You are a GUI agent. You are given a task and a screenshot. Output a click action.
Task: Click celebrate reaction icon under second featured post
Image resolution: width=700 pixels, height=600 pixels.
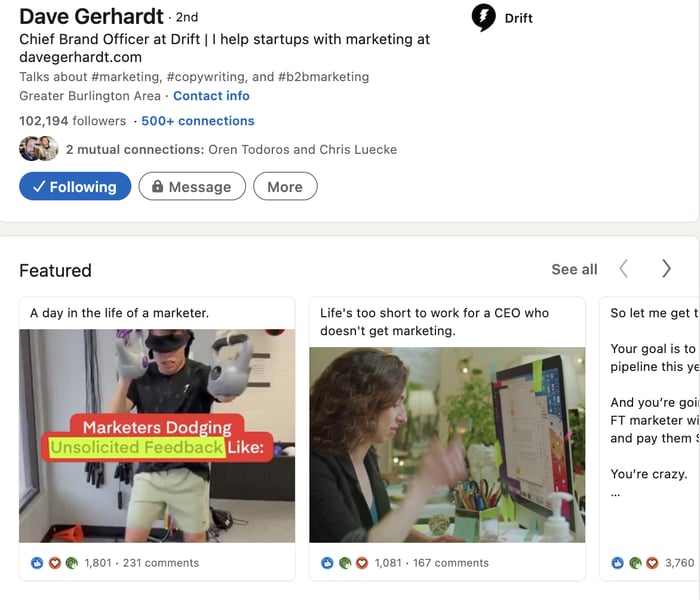point(345,563)
